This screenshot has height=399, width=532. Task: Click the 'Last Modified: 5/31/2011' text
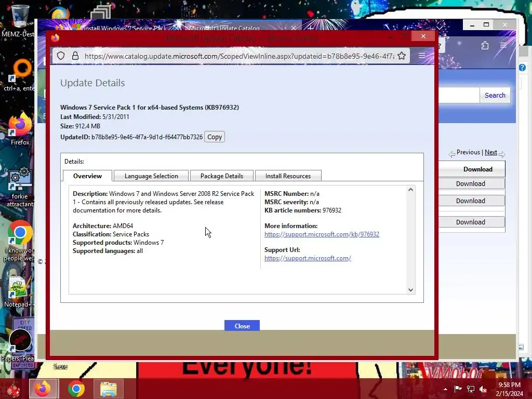95,117
